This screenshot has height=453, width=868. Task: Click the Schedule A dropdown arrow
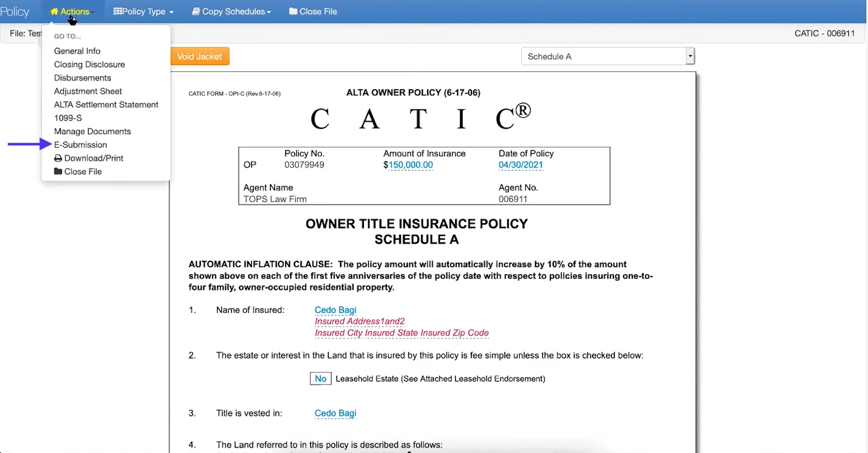690,56
